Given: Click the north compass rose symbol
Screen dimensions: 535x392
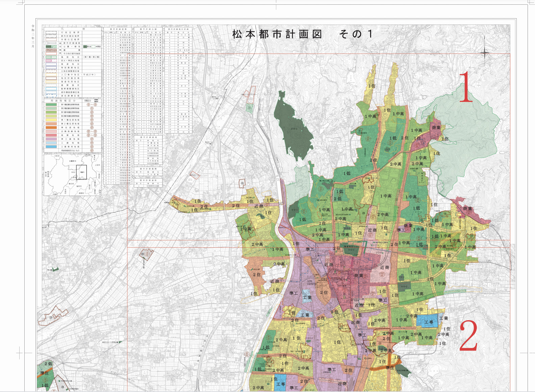Looking at the screenshot, I should (x=485, y=53).
